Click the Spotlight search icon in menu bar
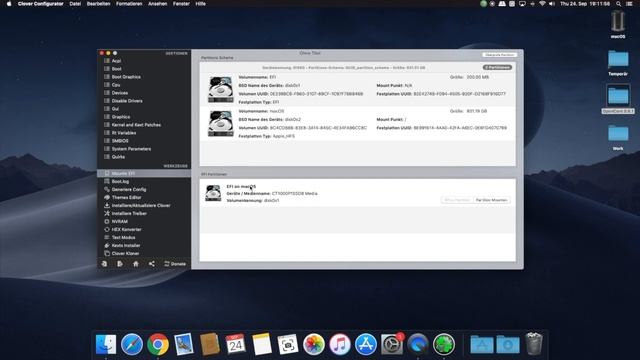640x360 pixels. 619,4
